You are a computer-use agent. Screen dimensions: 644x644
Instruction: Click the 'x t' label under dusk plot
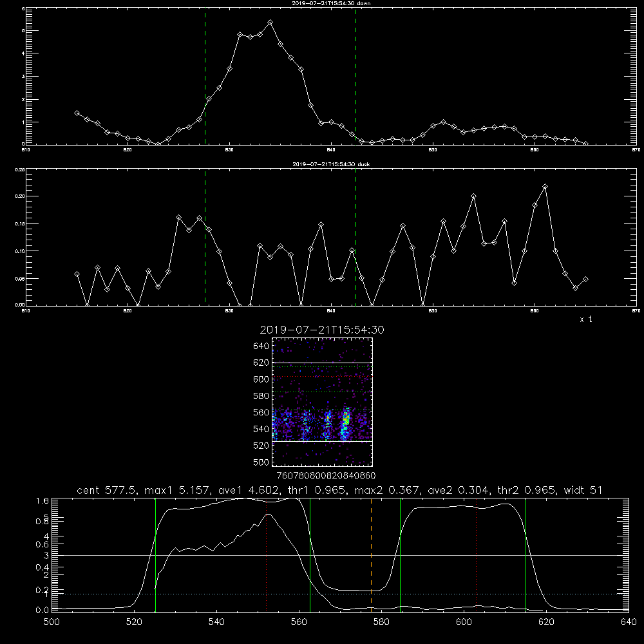click(586, 319)
